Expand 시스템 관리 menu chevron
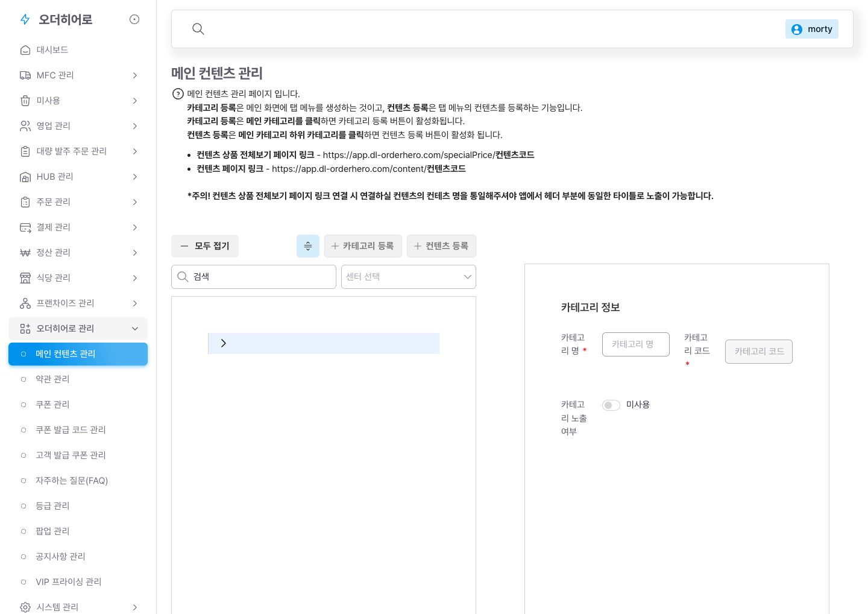Image resolution: width=868 pixels, height=614 pixels. (135, 607)
